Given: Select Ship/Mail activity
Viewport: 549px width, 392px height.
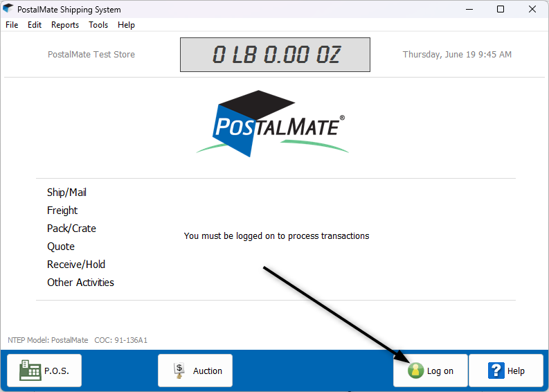Looking at the screenshot, I should click(x=66, y=193).
